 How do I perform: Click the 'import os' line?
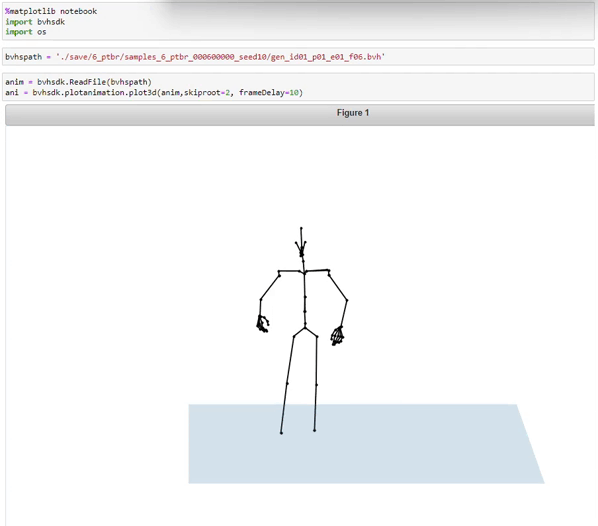click(26, 32)
